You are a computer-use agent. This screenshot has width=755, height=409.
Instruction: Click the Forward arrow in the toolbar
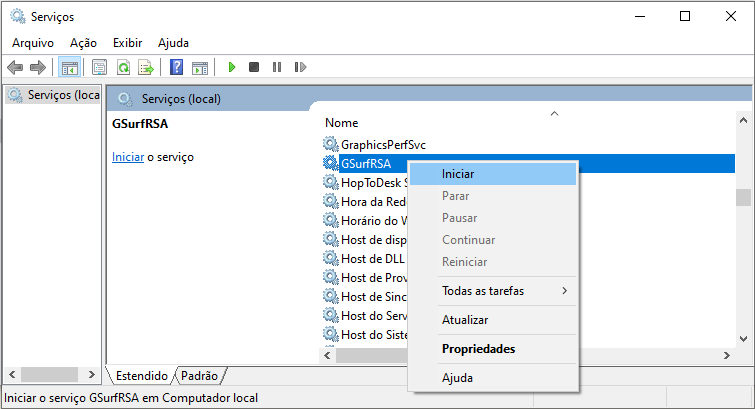coord(37,67)
